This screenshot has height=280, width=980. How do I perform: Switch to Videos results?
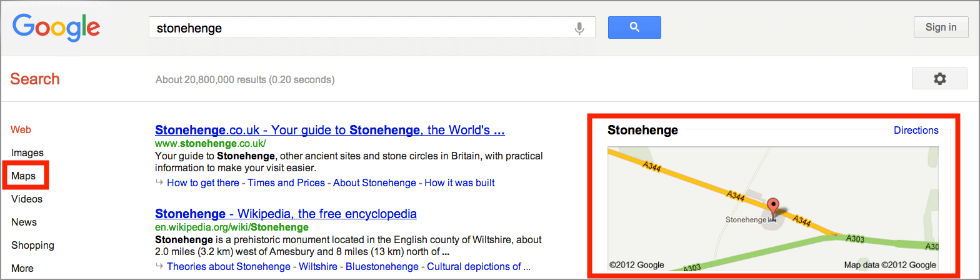tap(27, 199)
